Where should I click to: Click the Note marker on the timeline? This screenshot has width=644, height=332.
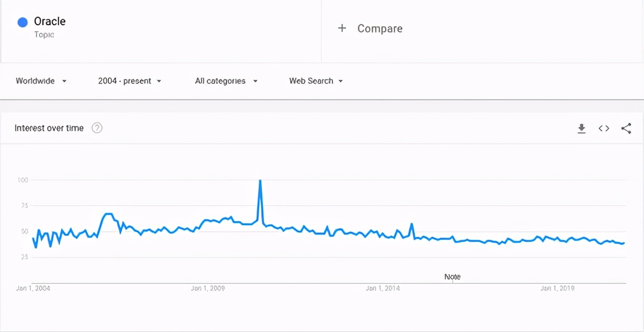[x=452, y=277]
